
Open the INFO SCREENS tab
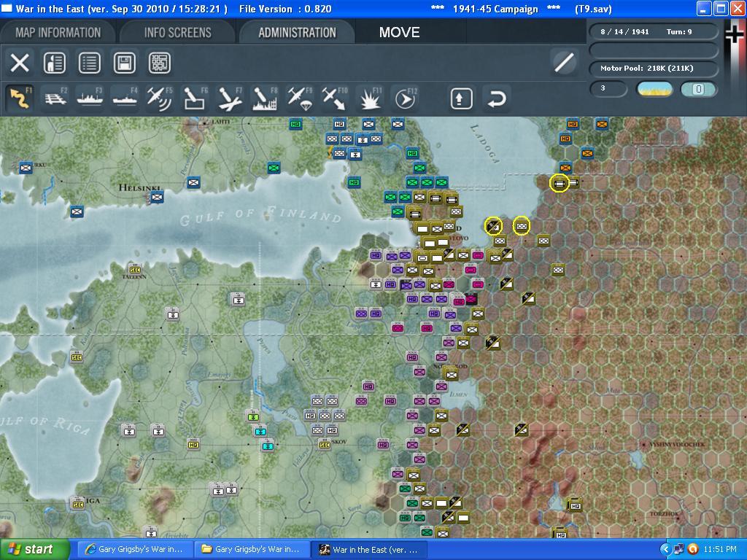pyautogui.click(x=178, y=32)
